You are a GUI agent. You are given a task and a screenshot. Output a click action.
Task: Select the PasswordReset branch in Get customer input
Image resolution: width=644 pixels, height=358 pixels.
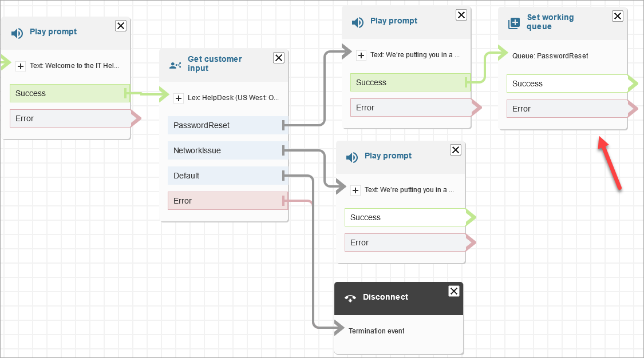223,125
